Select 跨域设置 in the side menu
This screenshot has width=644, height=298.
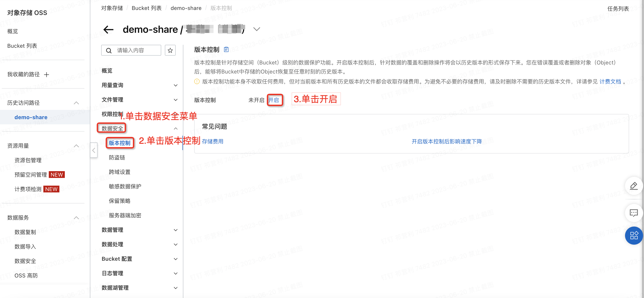(119, 172)
